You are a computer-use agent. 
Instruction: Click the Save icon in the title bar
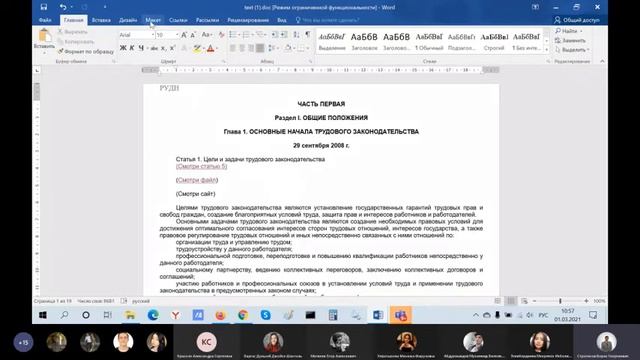[x=44, y=7]
